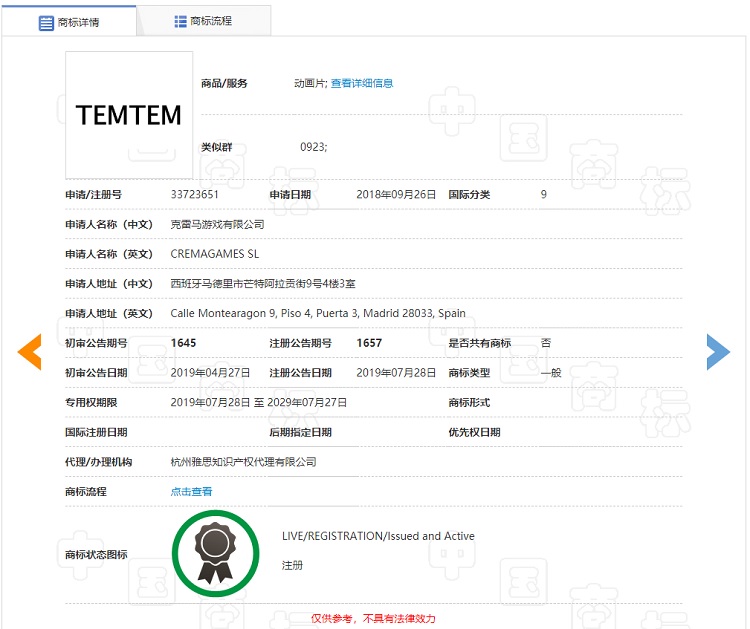Image resolution: width=750 pixels, height=629 pixels.
Task: Select application number 33723651
Action: tap(195, 195)
